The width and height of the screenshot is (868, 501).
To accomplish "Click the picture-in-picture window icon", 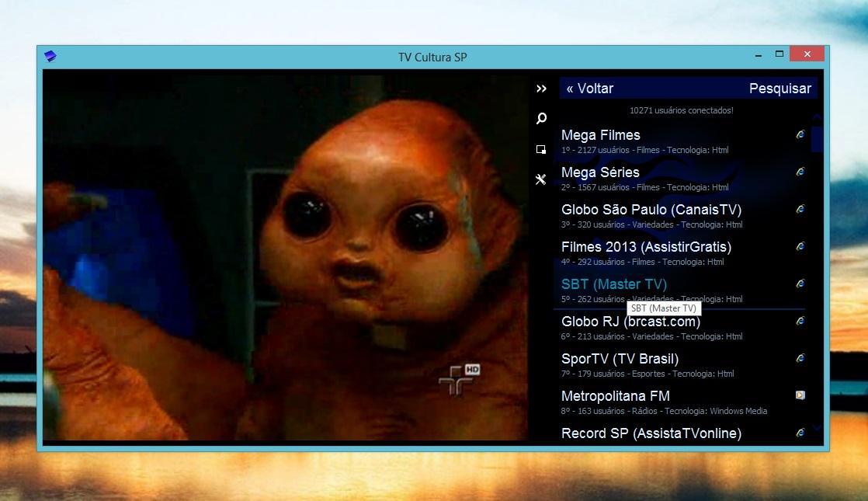I will click(541, 149).
